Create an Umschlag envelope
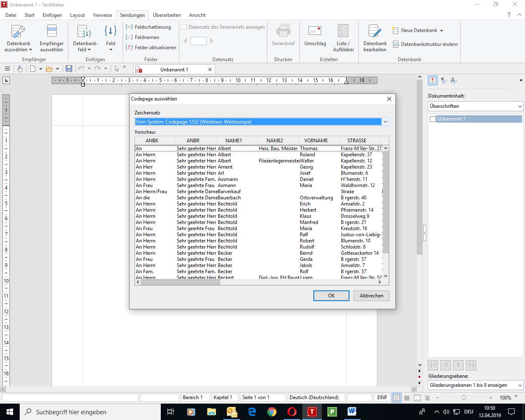525x420 pixels. (x=315, y=36)
